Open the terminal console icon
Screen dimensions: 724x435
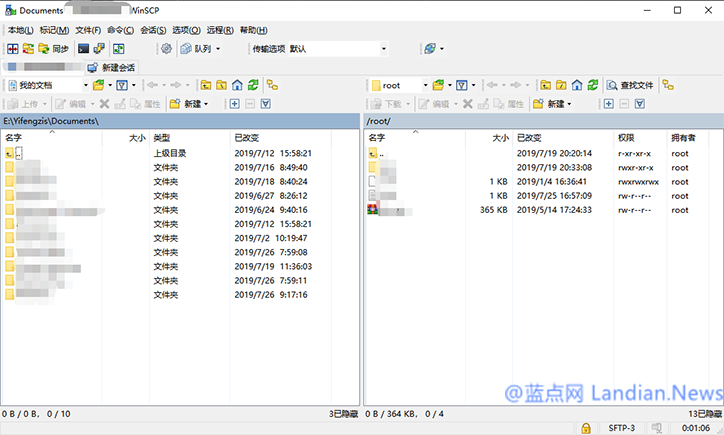(x=83, y=48)
